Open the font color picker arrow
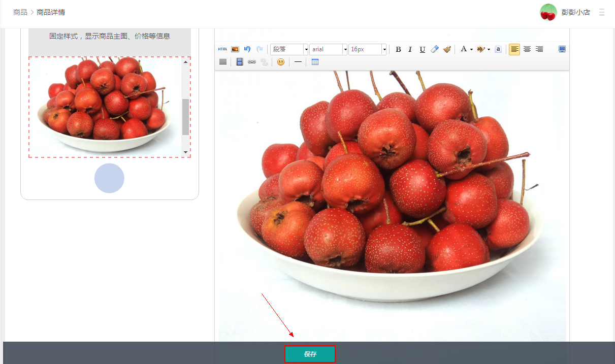 [x=471, y=49]
